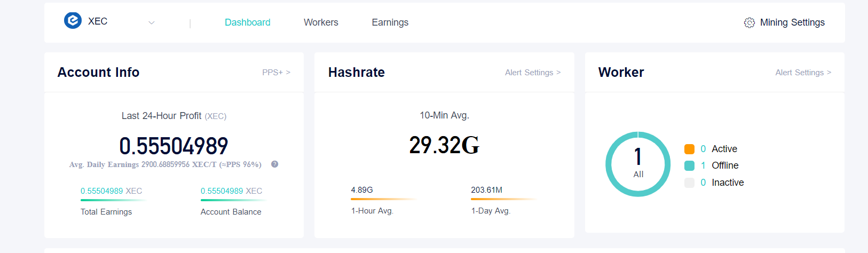Click the Worker card heading
This screenshot has height=253, width=868.
tap(621, 72)
